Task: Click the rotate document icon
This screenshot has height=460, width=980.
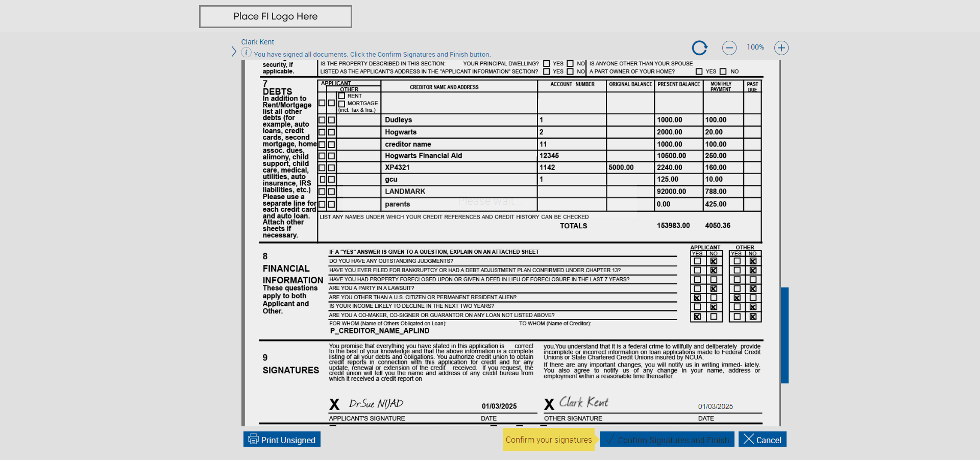Action: point(699,48)
